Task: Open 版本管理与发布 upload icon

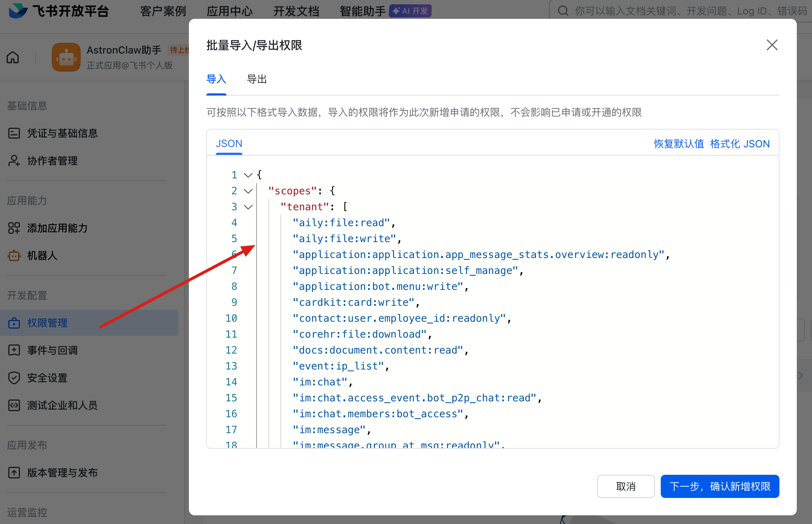Action: coord(14,473)
